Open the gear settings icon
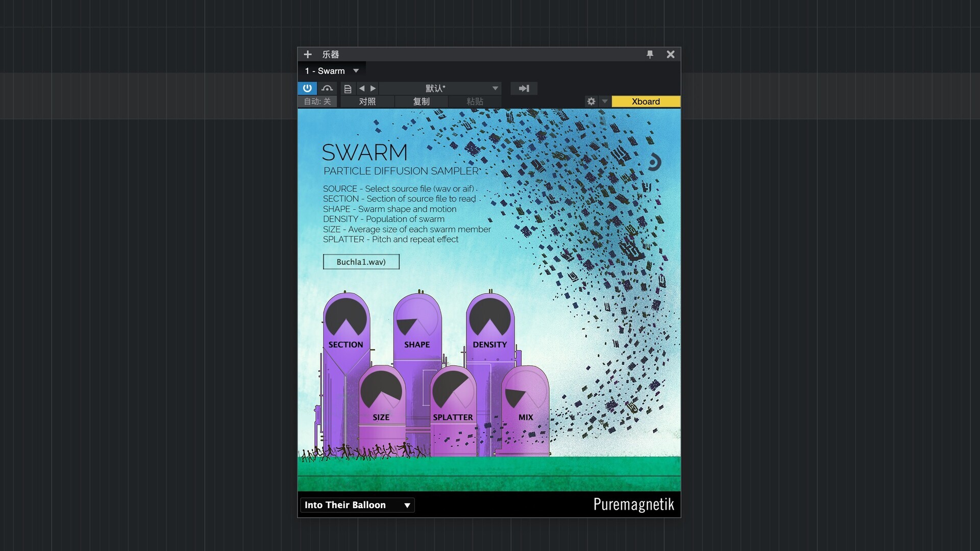Image resolution: width=980 pixels, height=551 pixels. pyautogui.click(x=591, y=102)
